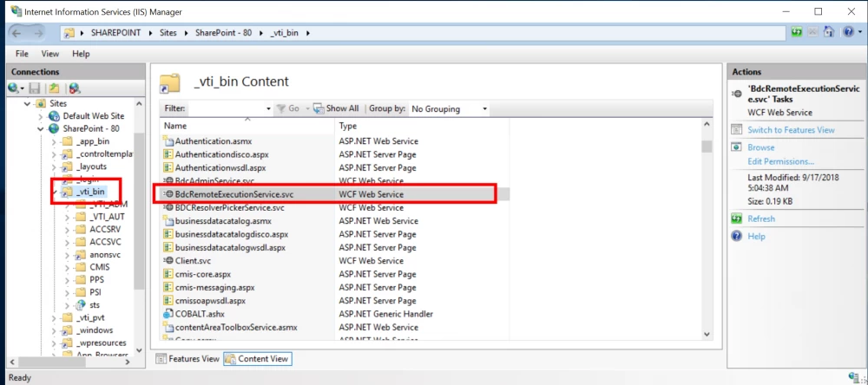Viewport: 868px width, 385px height.
Task: Click the home icon in the address bar
Action: pyautogui.click(x=829, y=32)
